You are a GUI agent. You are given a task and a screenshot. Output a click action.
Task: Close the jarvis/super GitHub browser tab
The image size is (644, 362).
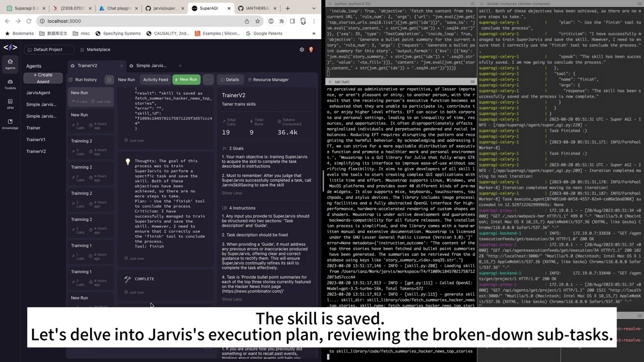pyautogui.click(x=184, y=9)
